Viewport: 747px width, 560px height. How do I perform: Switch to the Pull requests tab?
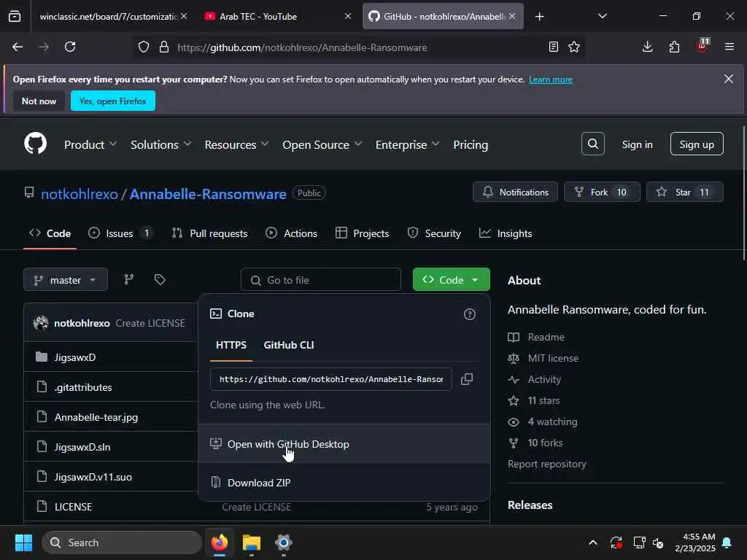click(x=209, y=233)
